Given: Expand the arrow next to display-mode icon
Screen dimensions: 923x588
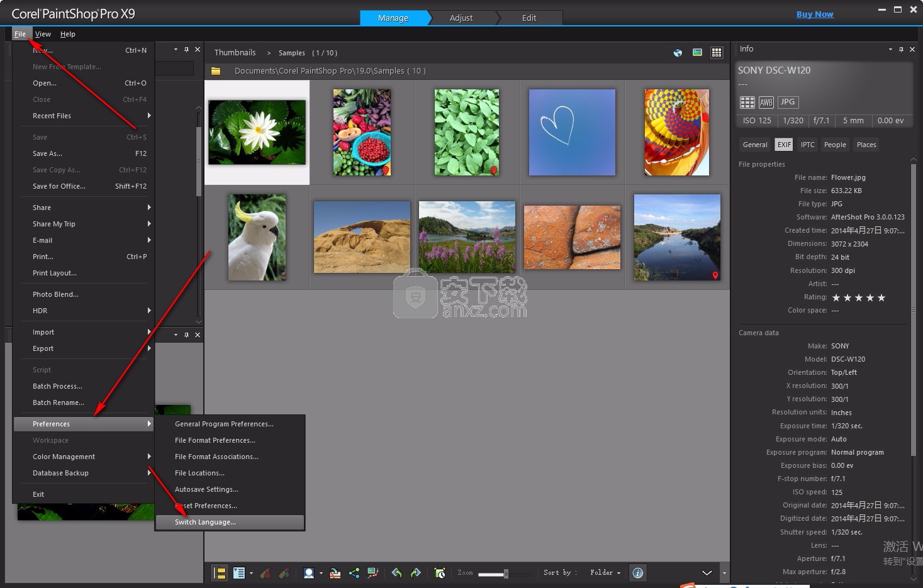Looking at the screenshot, I should [251, 573].
